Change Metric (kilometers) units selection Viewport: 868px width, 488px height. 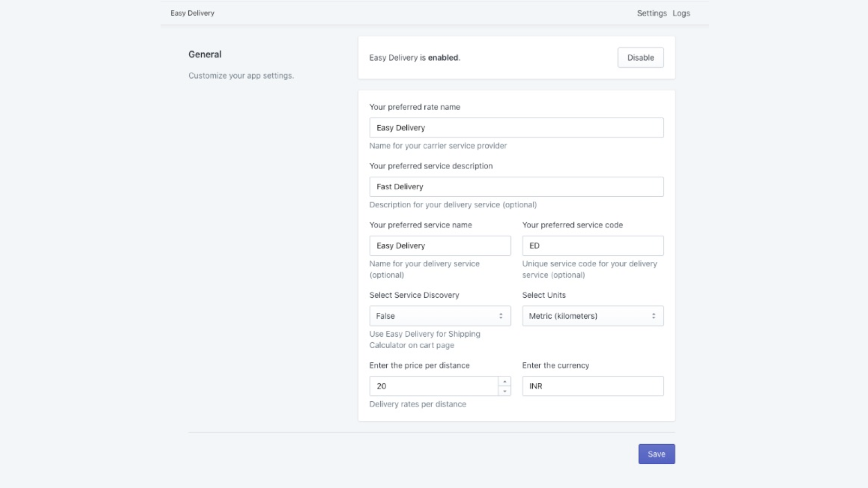pyautogui.click(x=593, y=316)
